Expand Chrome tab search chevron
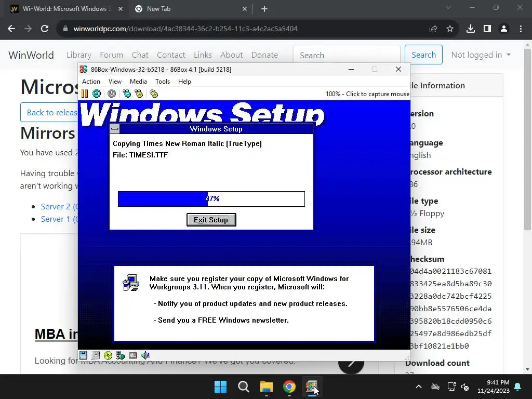The height and width of the screenshot is (399, 532). 448,7
